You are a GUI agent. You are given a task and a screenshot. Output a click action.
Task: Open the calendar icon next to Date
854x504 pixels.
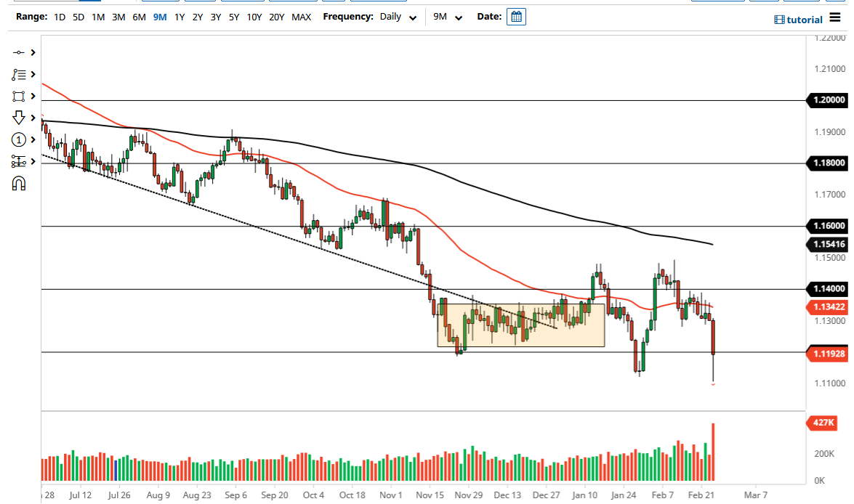516,16
